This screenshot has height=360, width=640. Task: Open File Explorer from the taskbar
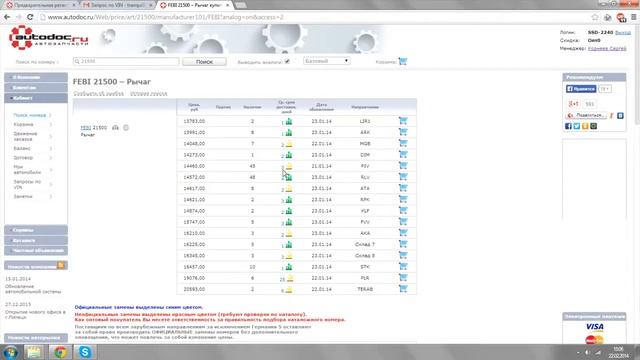pos(34,352)
